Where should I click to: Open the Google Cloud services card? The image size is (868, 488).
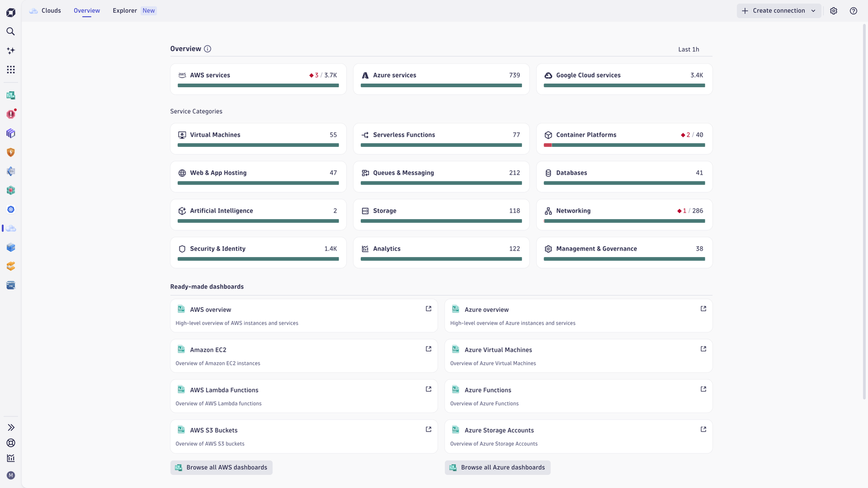point(624,79)
